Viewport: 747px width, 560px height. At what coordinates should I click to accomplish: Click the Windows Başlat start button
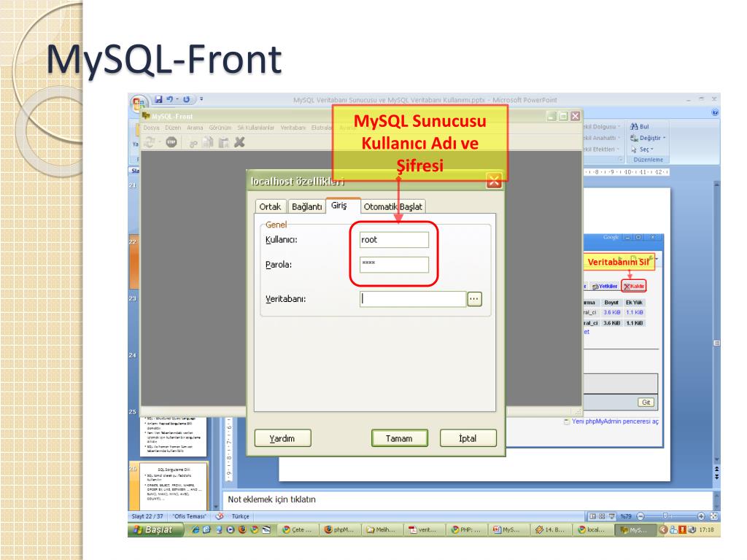[155, 529]
